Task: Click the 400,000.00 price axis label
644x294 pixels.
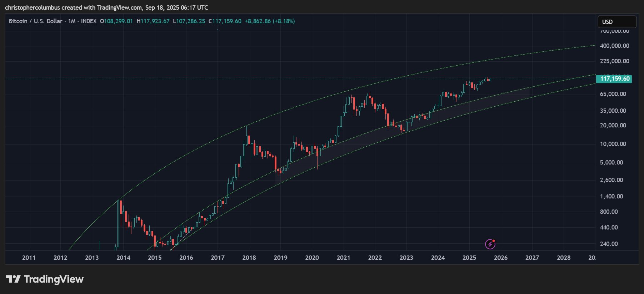Action: point(614,46)
